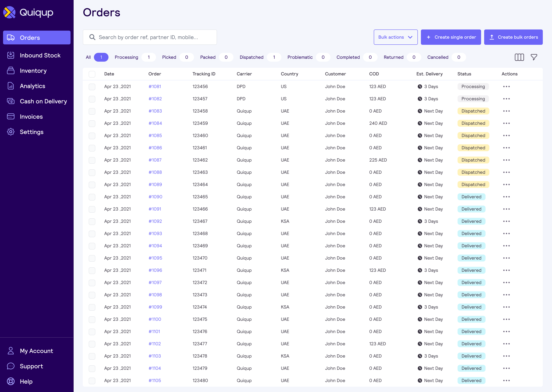Click Create bulk orders button
Viewport: 552px width, 392px height.
tap(513, 37)
